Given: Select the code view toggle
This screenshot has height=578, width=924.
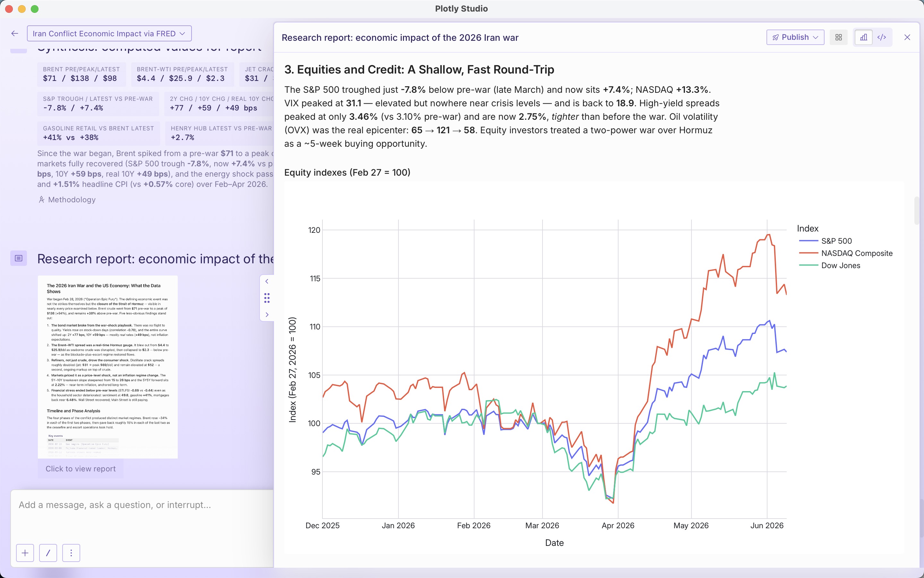Looking at the screenshot, I should coord(882,37).
